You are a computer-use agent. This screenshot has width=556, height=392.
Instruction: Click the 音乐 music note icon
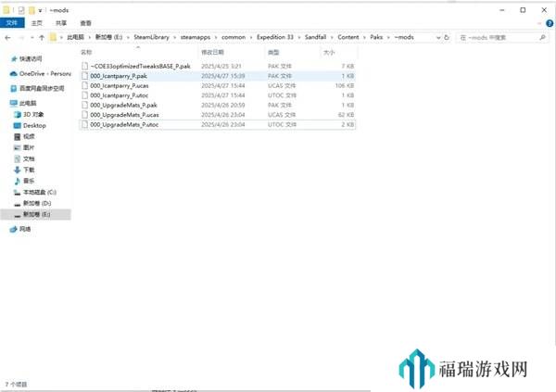pos(17,181)
